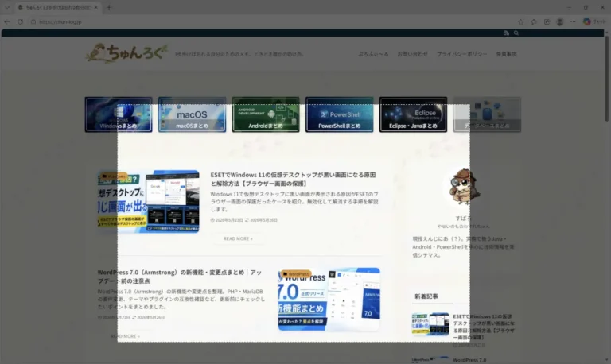Screen dimensions: 611x364
Task: Click ESET thumbnail in 新着記事 sidebar
Action: coord(430,323)
